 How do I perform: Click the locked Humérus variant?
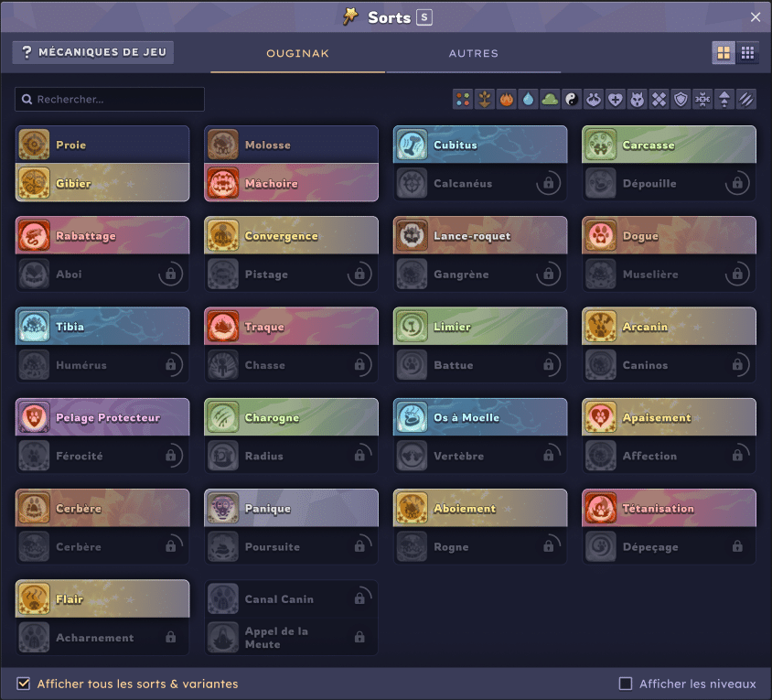[102, 364]
